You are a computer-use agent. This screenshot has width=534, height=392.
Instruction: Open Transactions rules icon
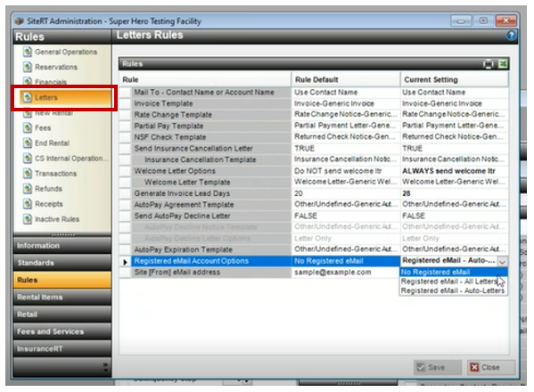(28, 173)
